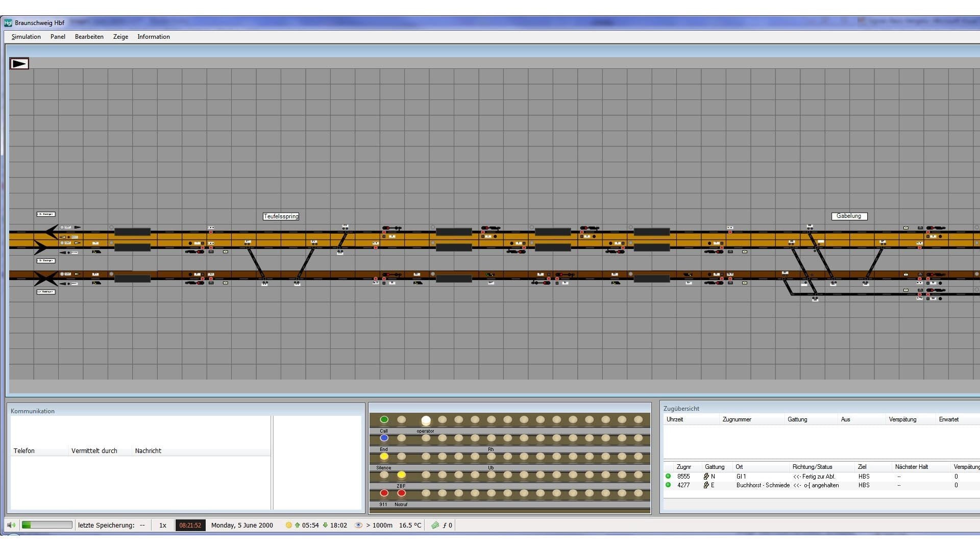This screenshot has height=551, width=980.
Task: Click green status dot of train 8555
Action: (x=668, y=476)
